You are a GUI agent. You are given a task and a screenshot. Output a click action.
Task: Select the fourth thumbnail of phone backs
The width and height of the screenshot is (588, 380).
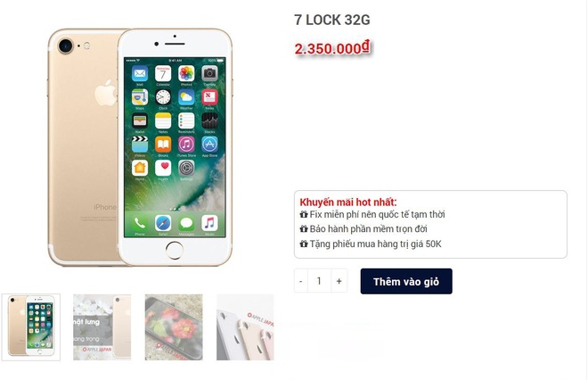245,327
